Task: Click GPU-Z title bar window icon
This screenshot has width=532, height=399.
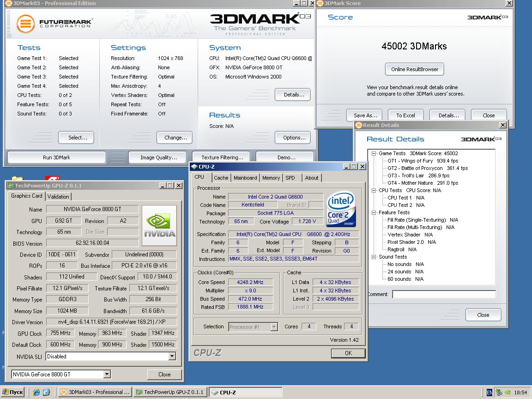Action: click(11, 186)
